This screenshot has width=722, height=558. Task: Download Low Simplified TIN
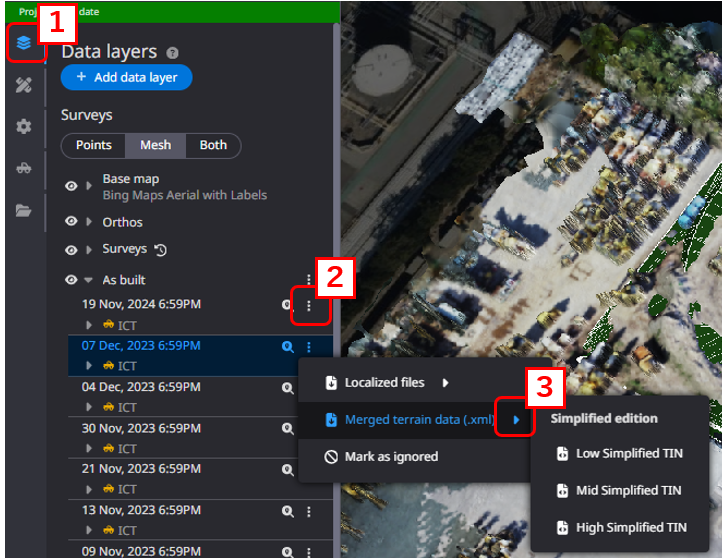coord(619,453)
